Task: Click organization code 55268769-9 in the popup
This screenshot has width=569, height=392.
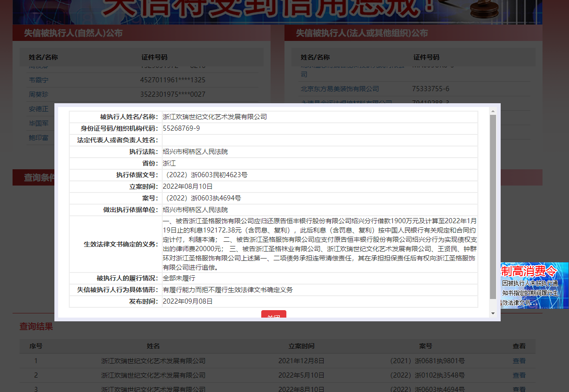Action: pyautogui.click(x=181, y=128)
